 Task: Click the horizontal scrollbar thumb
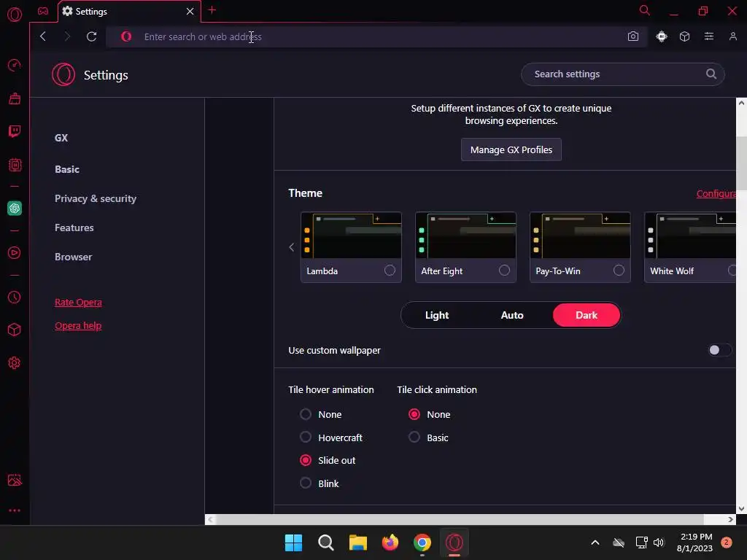[460, 519]
